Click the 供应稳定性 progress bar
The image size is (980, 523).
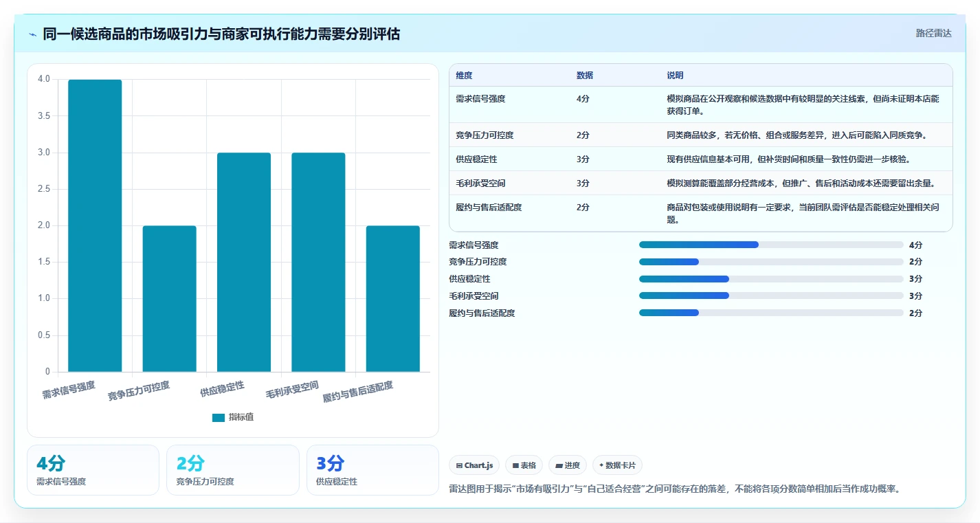coord(771,279)
